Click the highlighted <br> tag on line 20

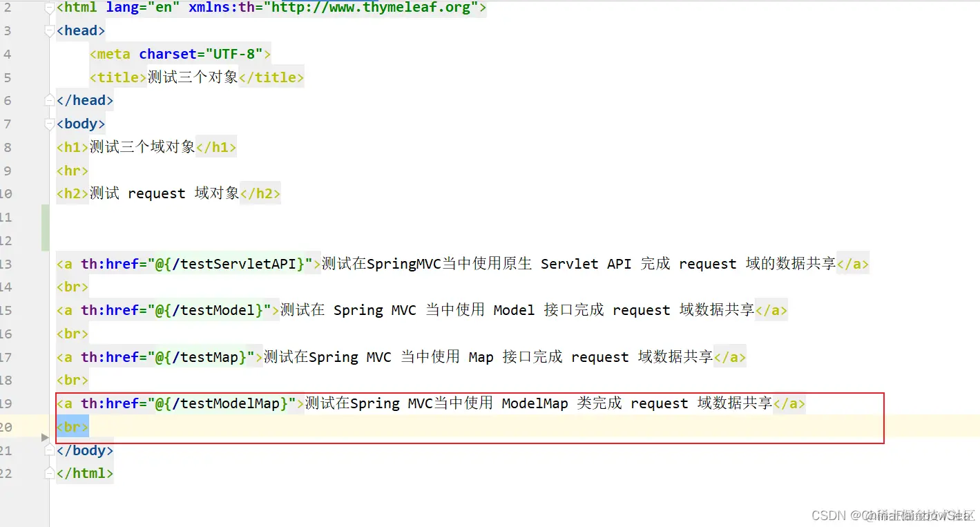pyautogui.click(x=73, y=427)
